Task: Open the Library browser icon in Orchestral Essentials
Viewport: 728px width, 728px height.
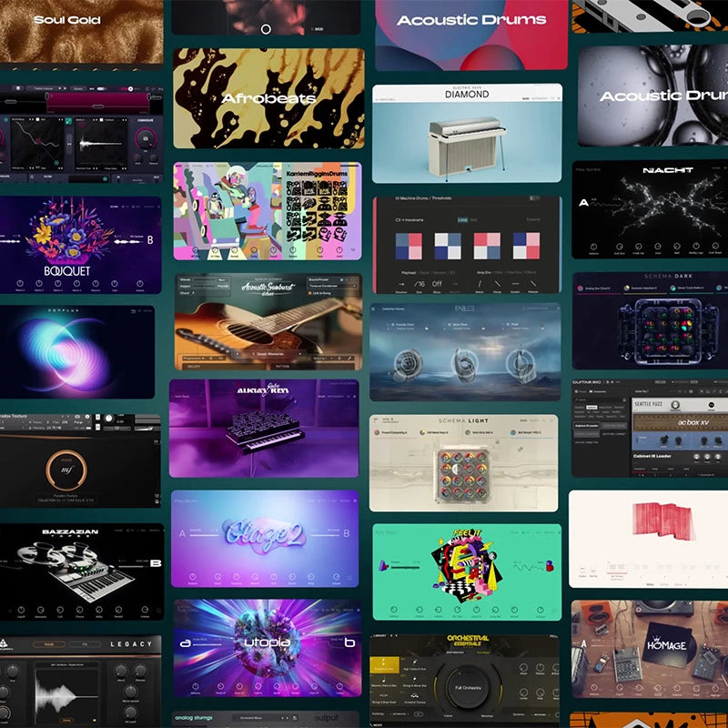Action: pyautogui.click(x=379, y=635)
